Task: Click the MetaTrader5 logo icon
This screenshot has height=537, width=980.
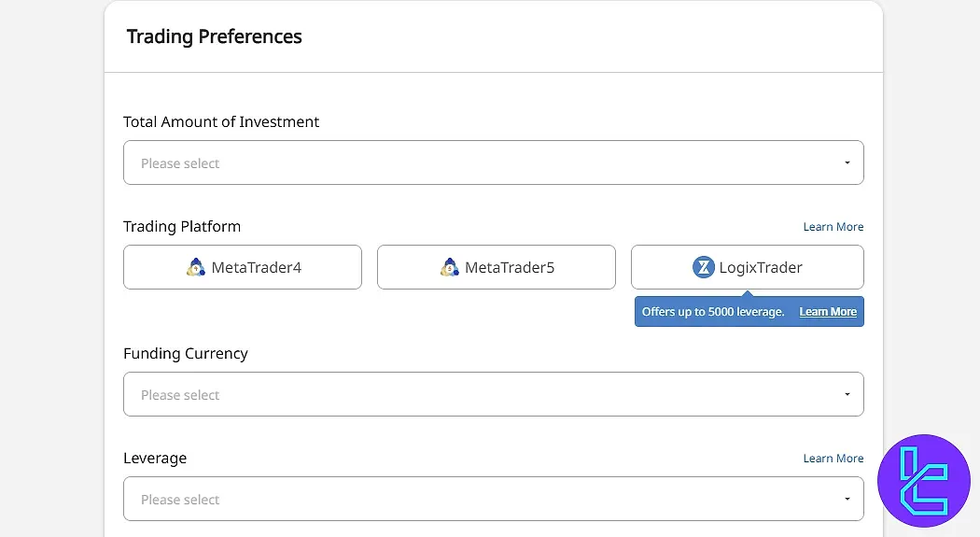Action: (x=449, y=268)
